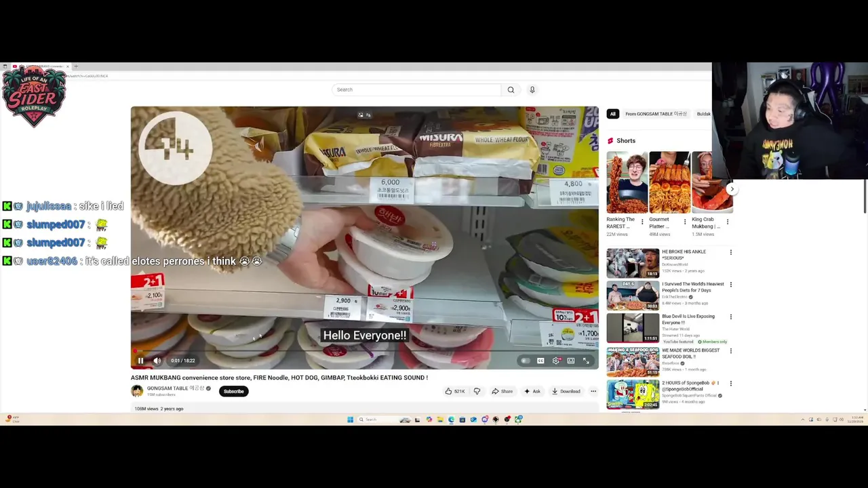Open options for Gourmet Platter short
868x488 pixels.
point(685,222)
